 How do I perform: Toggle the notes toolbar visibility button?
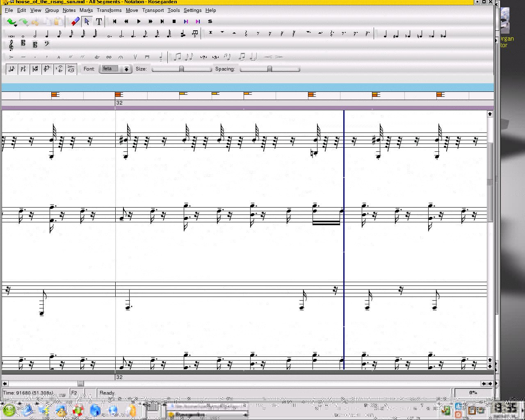pos(11,69)
